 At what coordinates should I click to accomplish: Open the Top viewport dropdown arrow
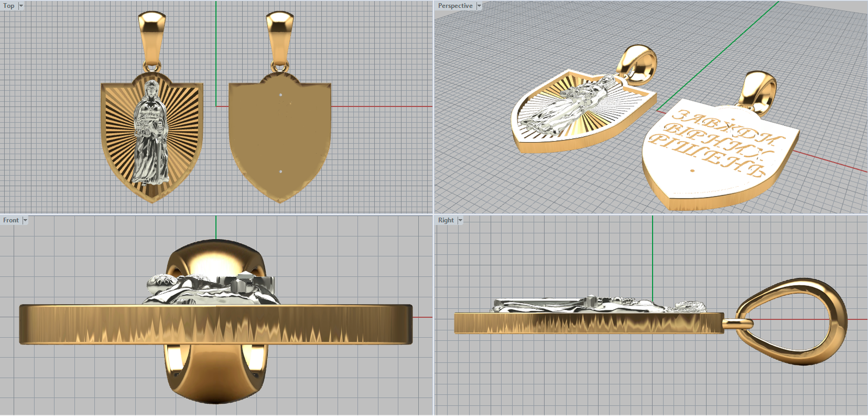pyautogui.click(x=21, y=6)
